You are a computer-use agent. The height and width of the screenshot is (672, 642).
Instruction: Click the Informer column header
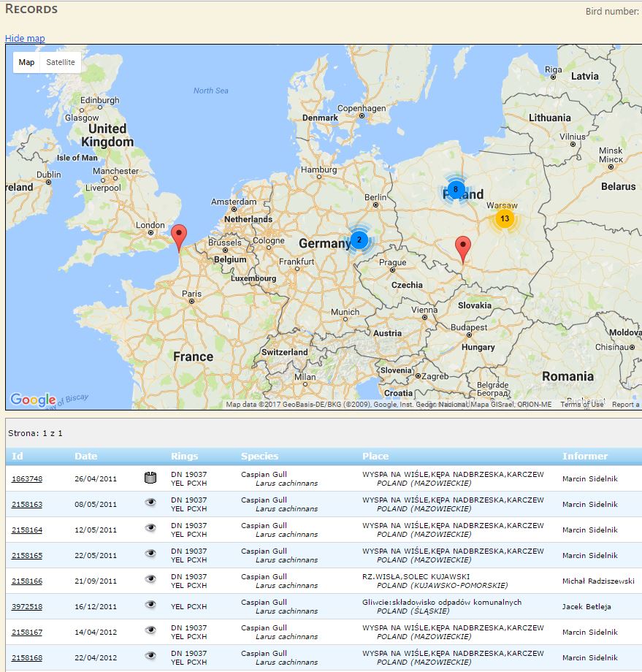click(584, 457)
